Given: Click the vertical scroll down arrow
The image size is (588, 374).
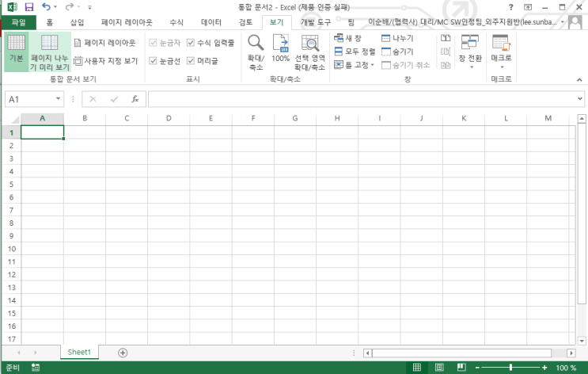Looking at the screenshot, I should click(x=582, y=341).
